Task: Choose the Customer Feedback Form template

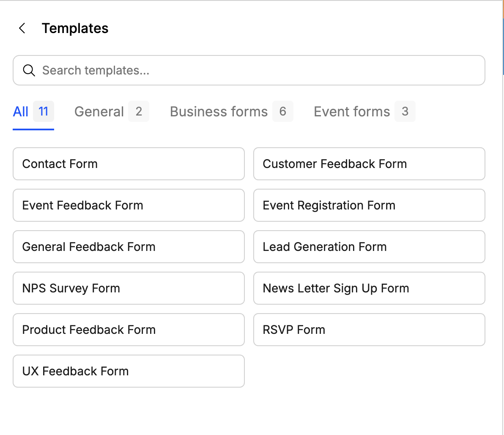Action: click(x=369, y=164)
